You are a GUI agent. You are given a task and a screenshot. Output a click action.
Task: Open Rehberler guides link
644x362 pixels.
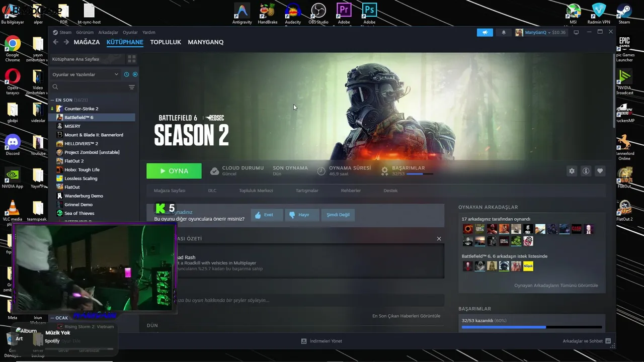[351, 191]
